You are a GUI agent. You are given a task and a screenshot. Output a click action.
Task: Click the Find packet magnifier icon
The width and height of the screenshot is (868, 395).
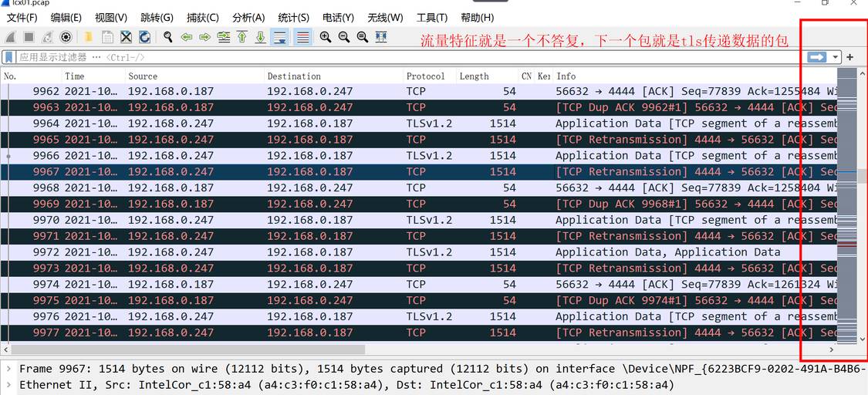[167, 38]
